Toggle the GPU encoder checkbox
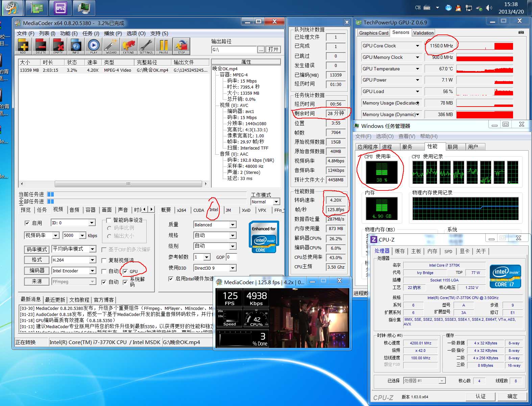The image size is (532, 406). tap(125, 271)
